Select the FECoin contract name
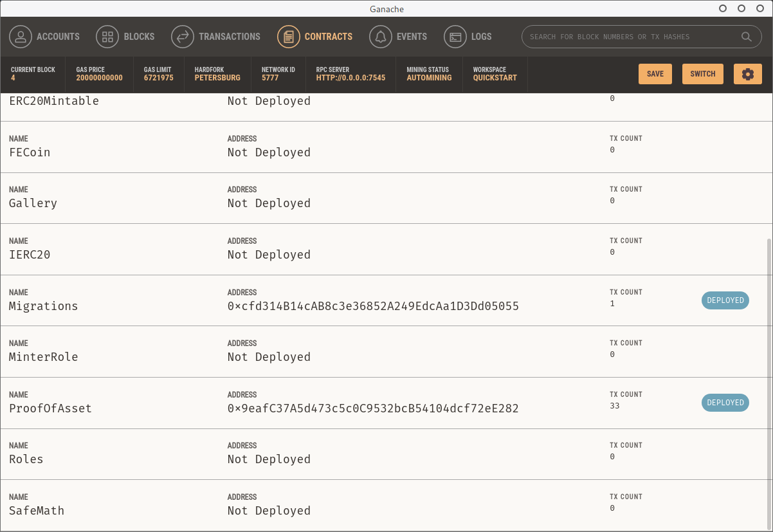The width and height of the screenshot is (773, 532). tap(30, 152)
